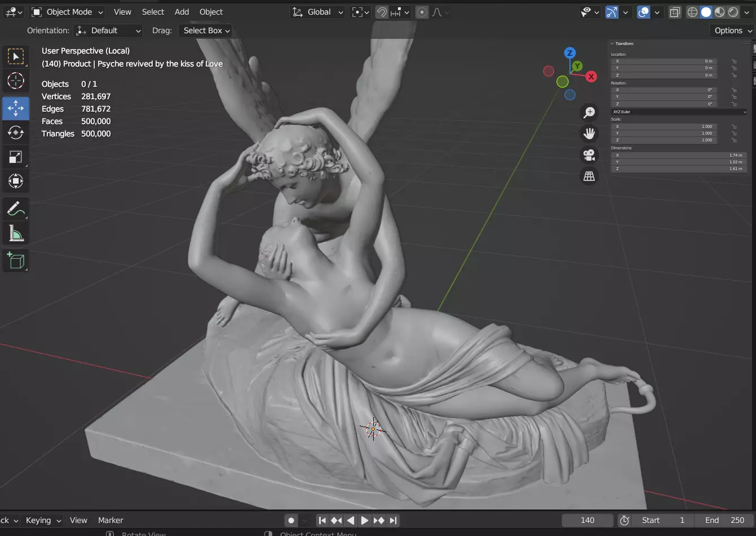The width and height of the screenshot is (756, 536).
Task: Toggle the camera view icon
Action: [x=589, y=155]
